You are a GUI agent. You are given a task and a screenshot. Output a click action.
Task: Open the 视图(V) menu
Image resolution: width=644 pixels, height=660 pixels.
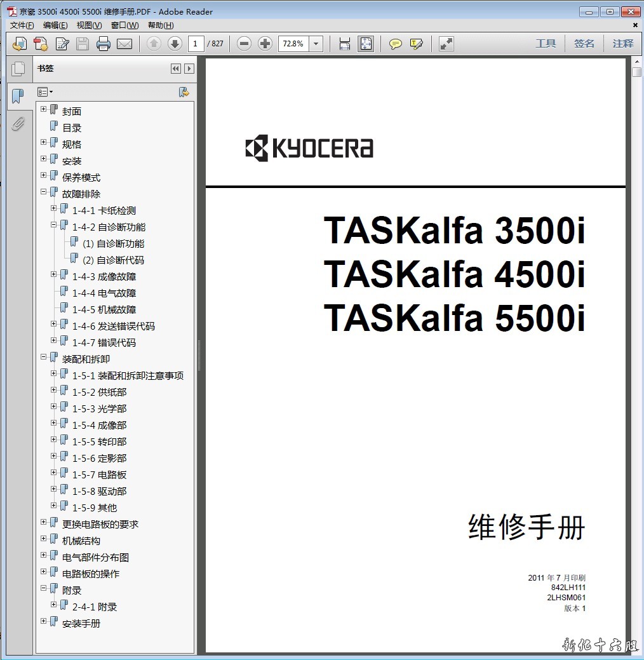click(x=89, y=25)
